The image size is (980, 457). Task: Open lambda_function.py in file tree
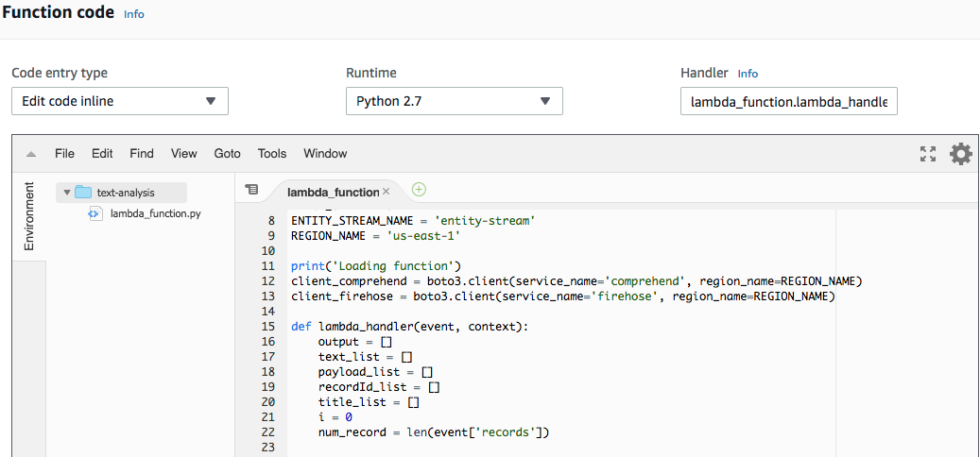155,213
